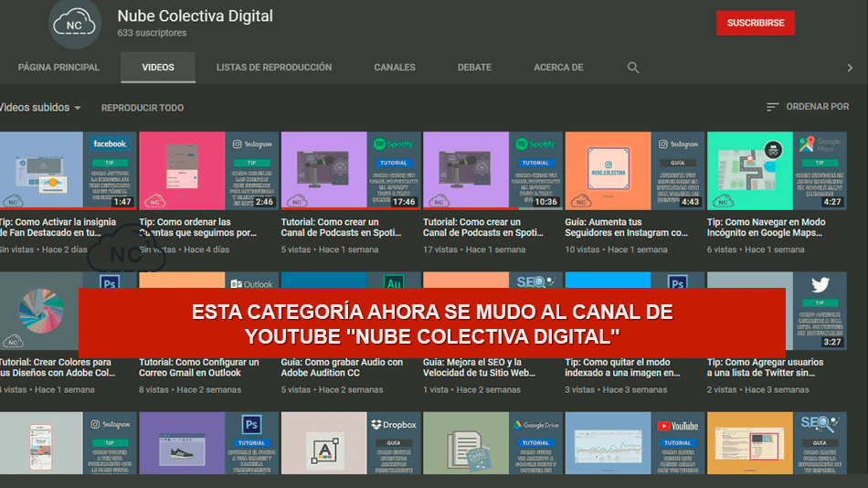
Task: Open the channel search magnifier icon
Action: (x=633, y=68)
